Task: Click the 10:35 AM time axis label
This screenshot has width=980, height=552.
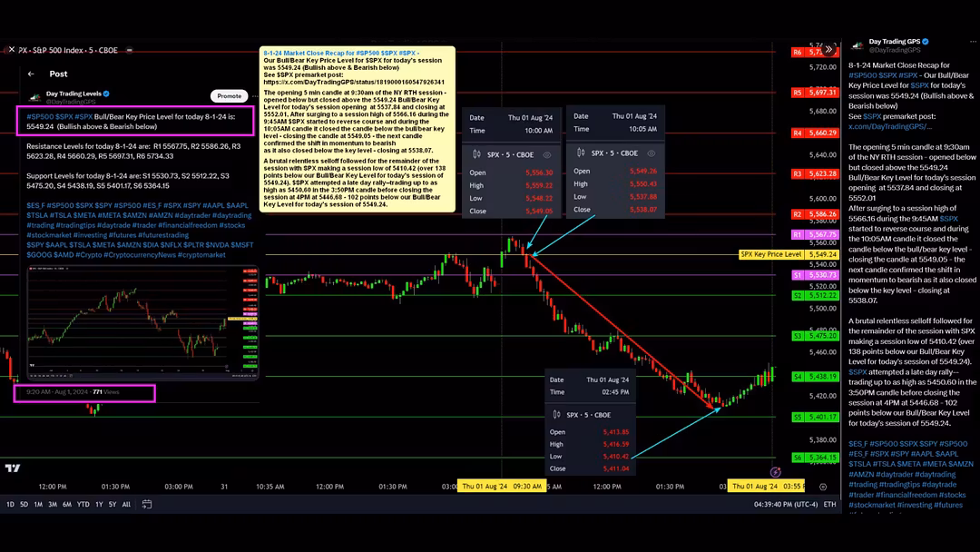Action: coord(270,487)
